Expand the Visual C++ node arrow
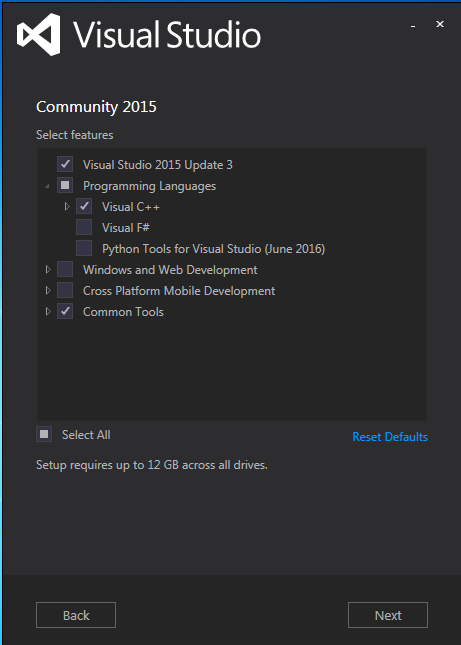The height and width of the screenshot is (645, 461). pos(67,206)
